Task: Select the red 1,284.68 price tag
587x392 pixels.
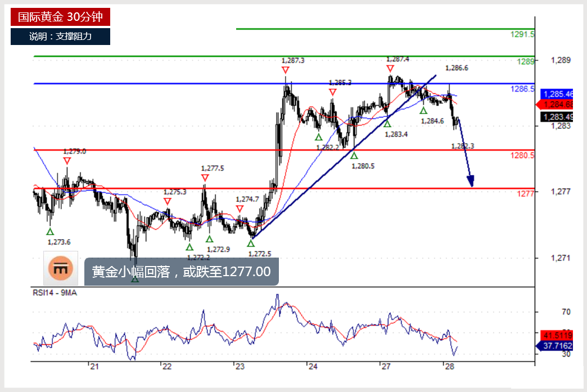Action: pyautogui.click(x=560, y=105)
